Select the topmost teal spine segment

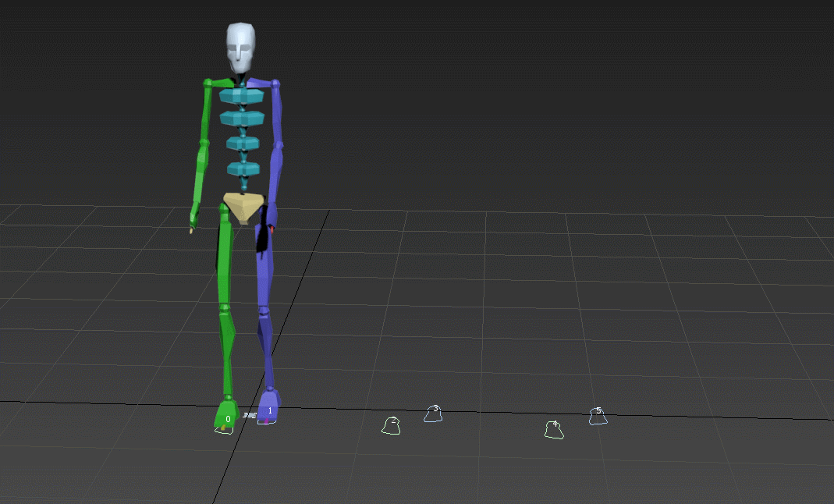click(x=242, y=96)
